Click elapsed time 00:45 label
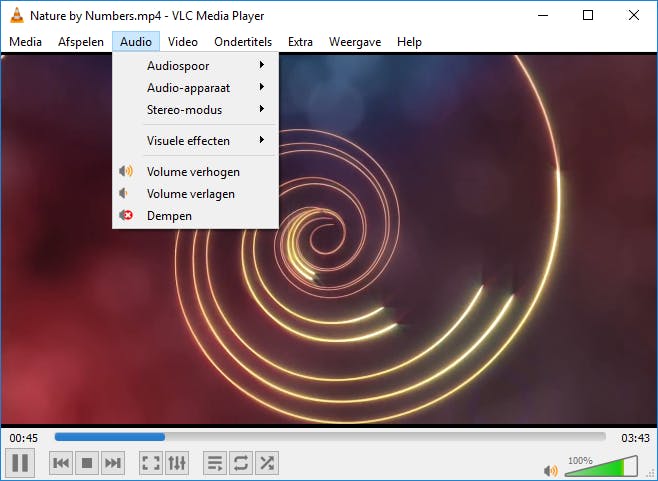The width and height of the screenshot is (658, 481). tap(24, 438)
